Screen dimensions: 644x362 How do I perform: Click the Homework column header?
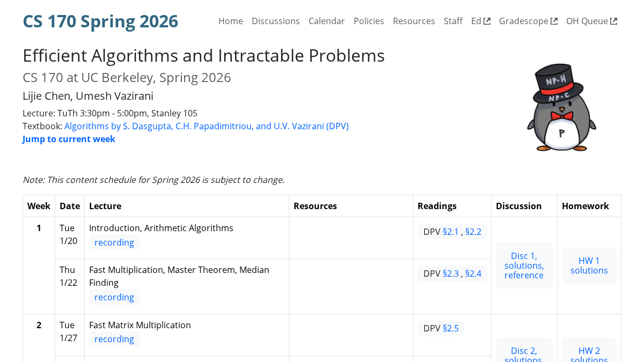click(x=589, y=206)
